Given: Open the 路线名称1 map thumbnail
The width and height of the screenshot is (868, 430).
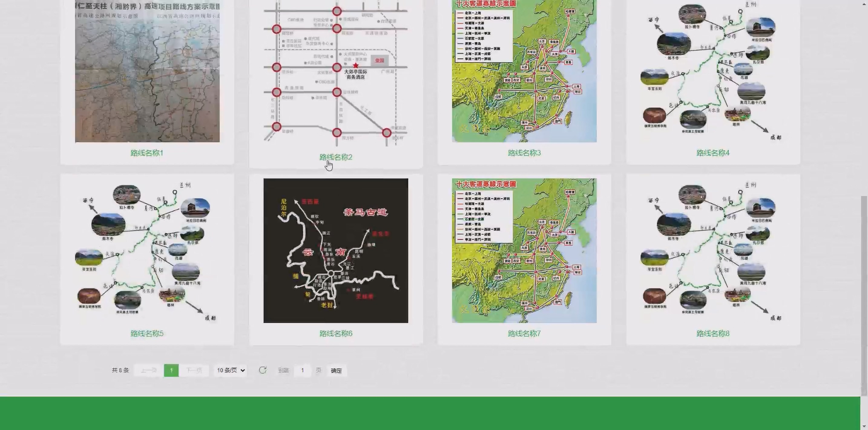Looking at the screenshot, I should (x=147, y=71).
